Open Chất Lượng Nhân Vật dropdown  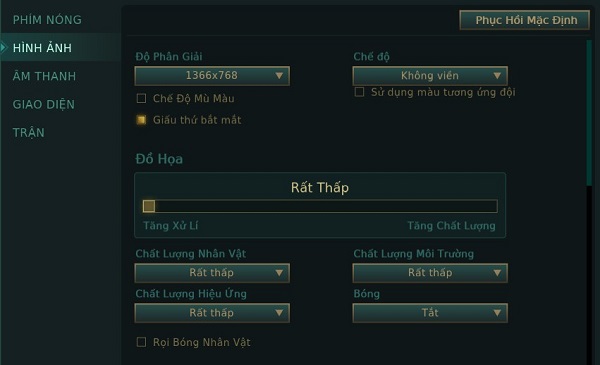pos(212,273)
